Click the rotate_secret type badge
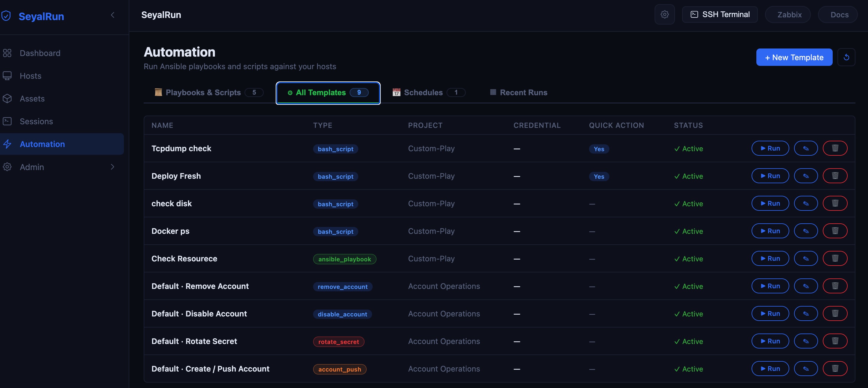868x388 pixels. coord(339,342)
